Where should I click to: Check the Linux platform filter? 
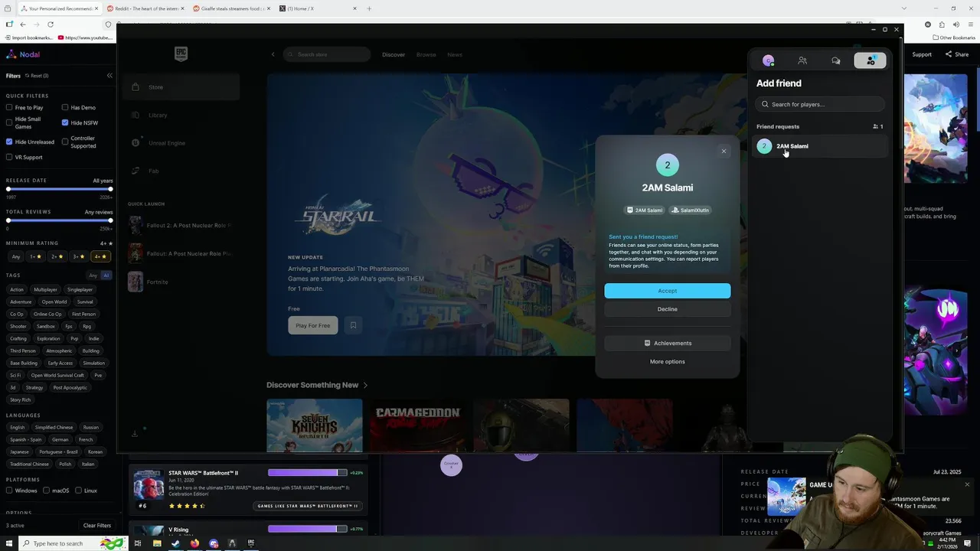[x=79, y=491]
